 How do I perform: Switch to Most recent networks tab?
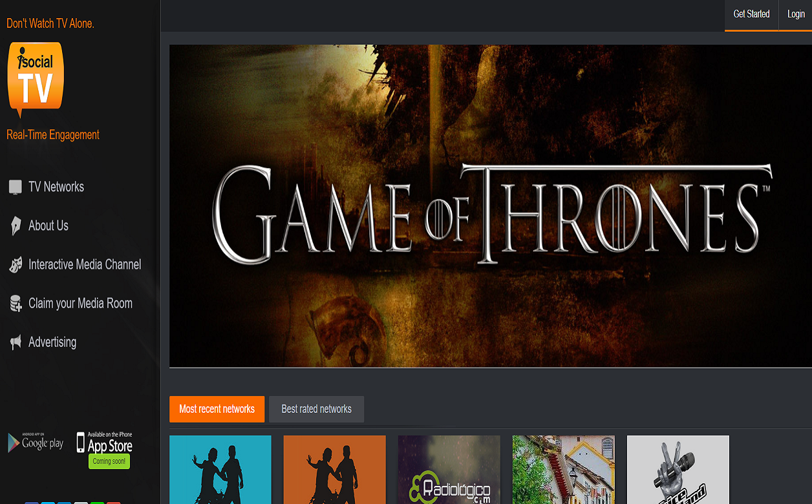click(217, 409)
